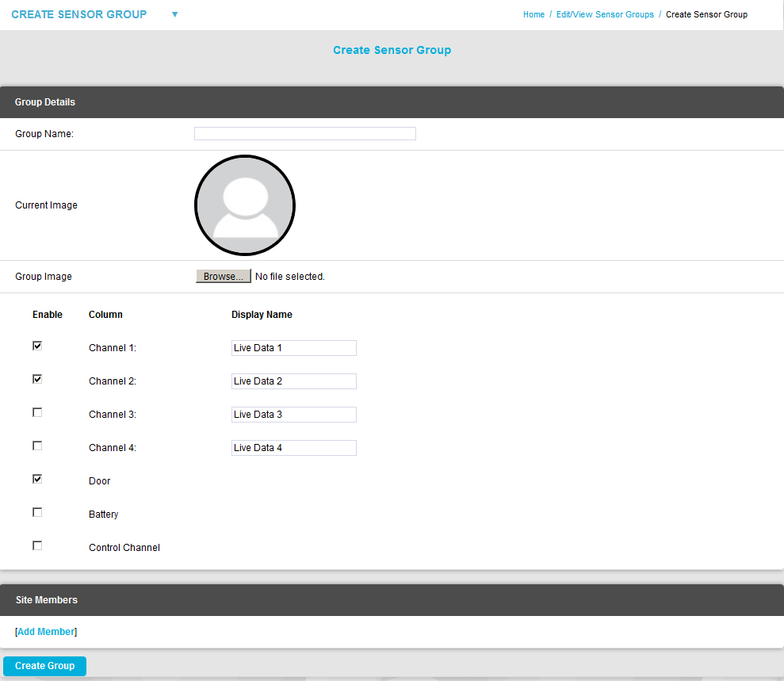
Task: Select the Live Data 1 text field
Action: [x=293, y=347]
